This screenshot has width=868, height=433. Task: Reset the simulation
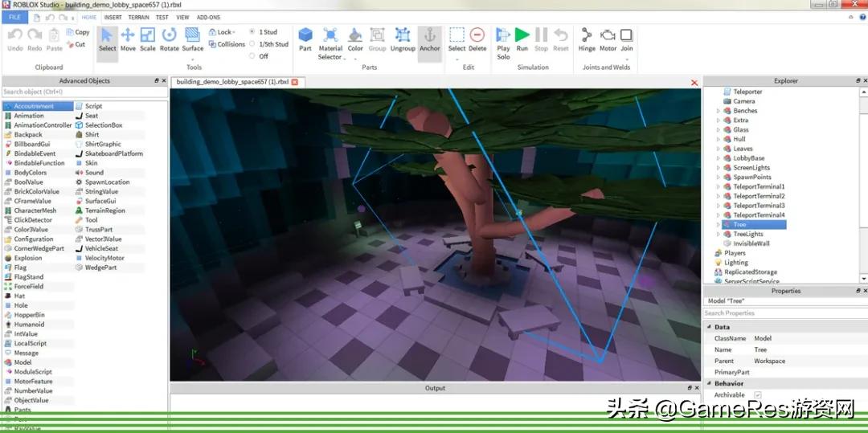point(561,40)
